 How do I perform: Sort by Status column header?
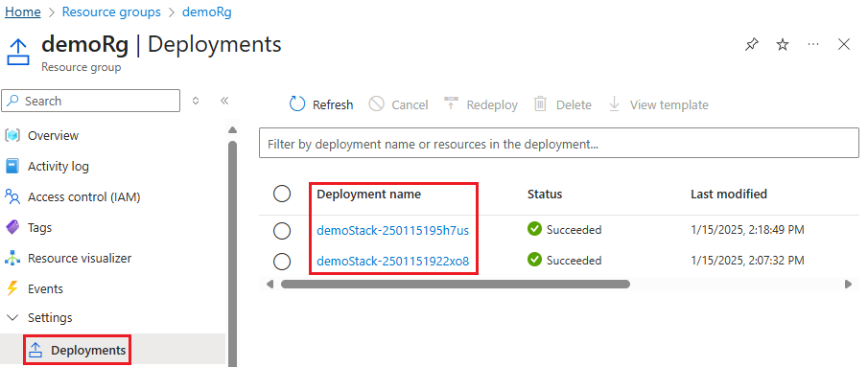(x=545, y=194)
